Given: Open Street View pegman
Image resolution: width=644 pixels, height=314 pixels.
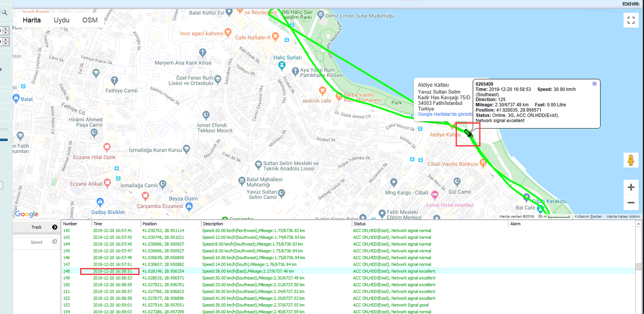Looking at the screenshot, I should [x=631, y=160].
